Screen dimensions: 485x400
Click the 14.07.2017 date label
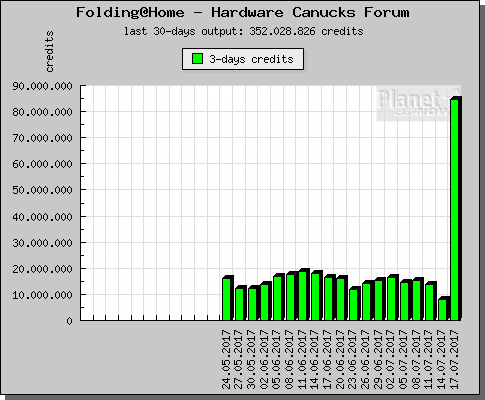(x=442, y=360)
